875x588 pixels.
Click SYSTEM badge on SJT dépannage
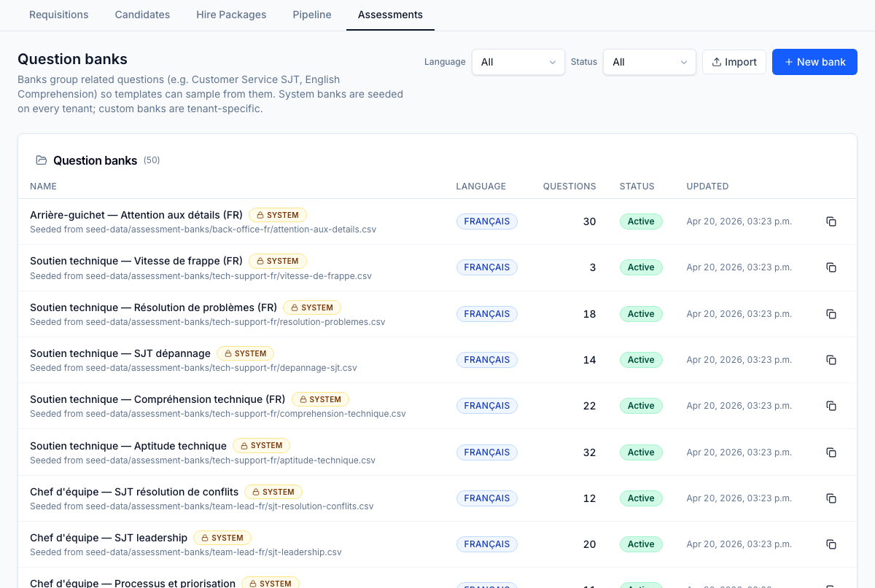tap(246, 353)
